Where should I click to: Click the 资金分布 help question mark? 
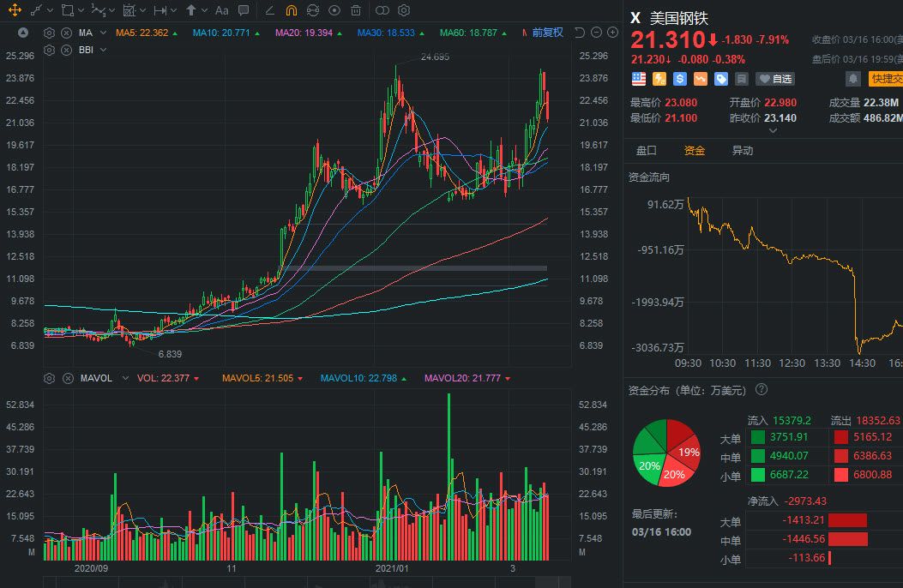pos(762,389)
